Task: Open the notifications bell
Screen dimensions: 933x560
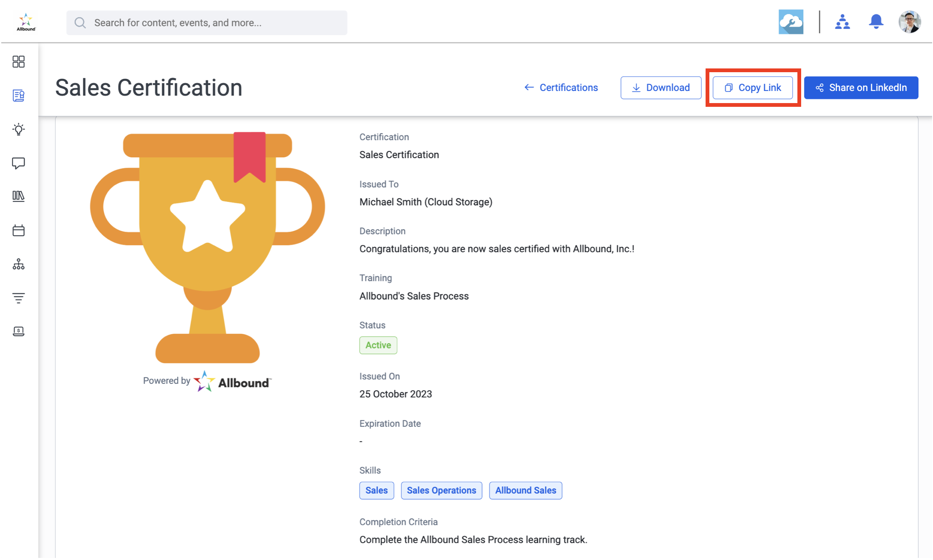Action: click(x=876, y=22)
